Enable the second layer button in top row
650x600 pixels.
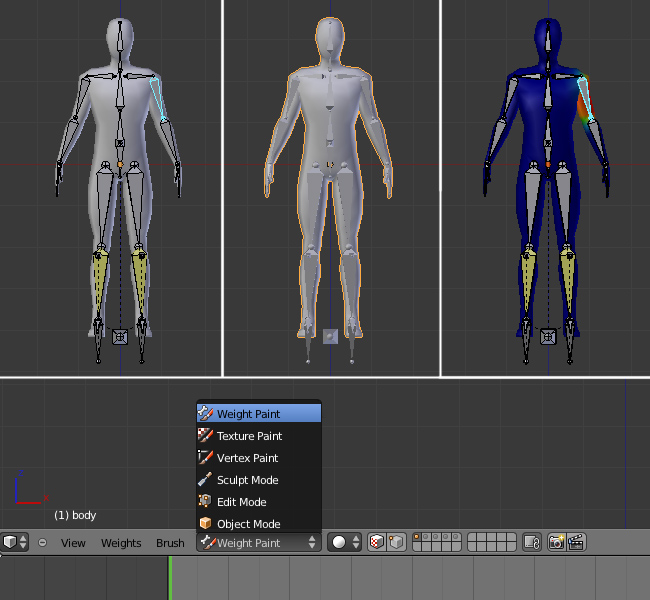pos(427,537)
